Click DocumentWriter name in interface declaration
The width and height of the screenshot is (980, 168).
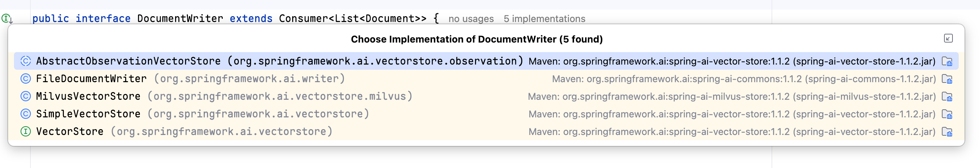point(180,18)
